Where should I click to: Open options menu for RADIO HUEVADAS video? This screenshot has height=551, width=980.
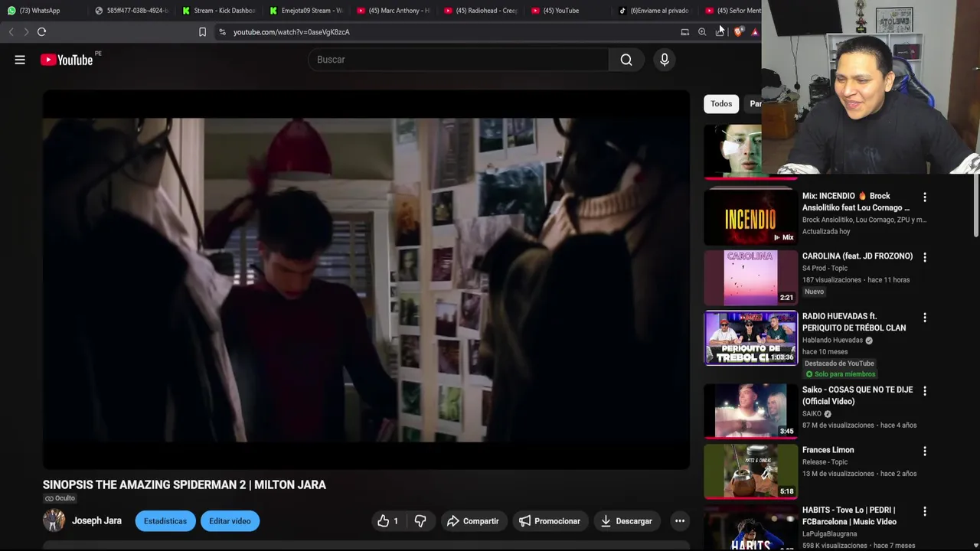(925, 317)
